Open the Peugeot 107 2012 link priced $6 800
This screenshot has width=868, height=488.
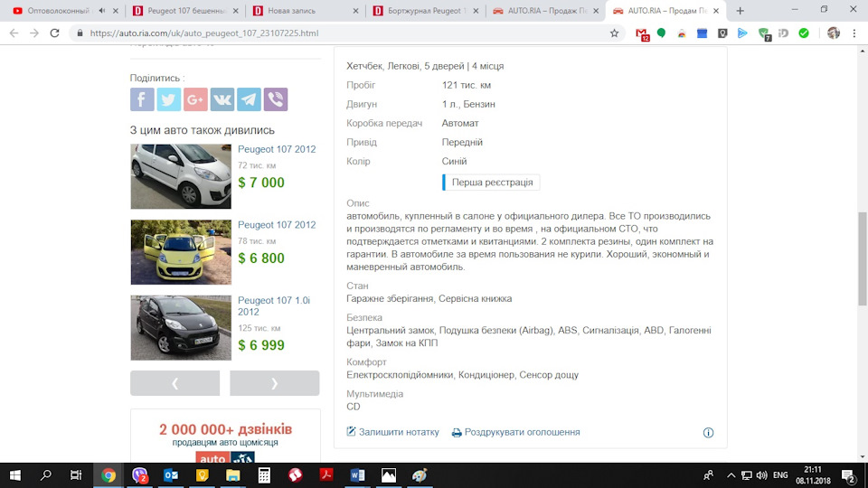[x=277, y=225]
